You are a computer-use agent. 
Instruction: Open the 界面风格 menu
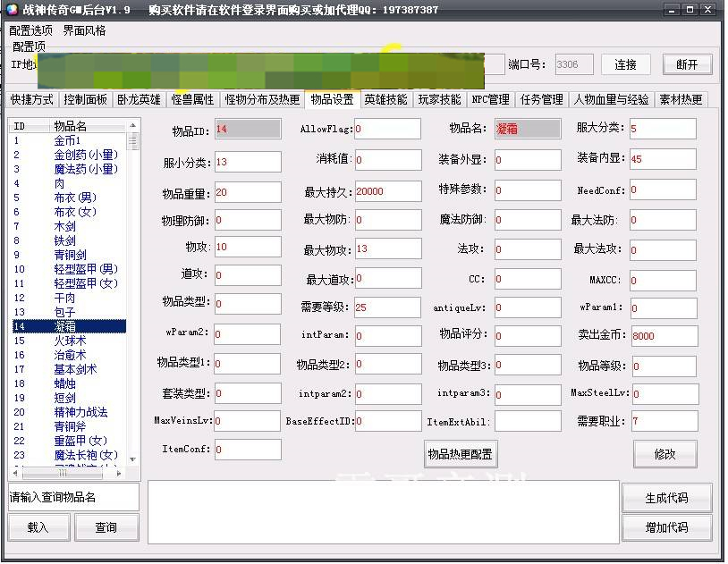(x=82, y=29)
